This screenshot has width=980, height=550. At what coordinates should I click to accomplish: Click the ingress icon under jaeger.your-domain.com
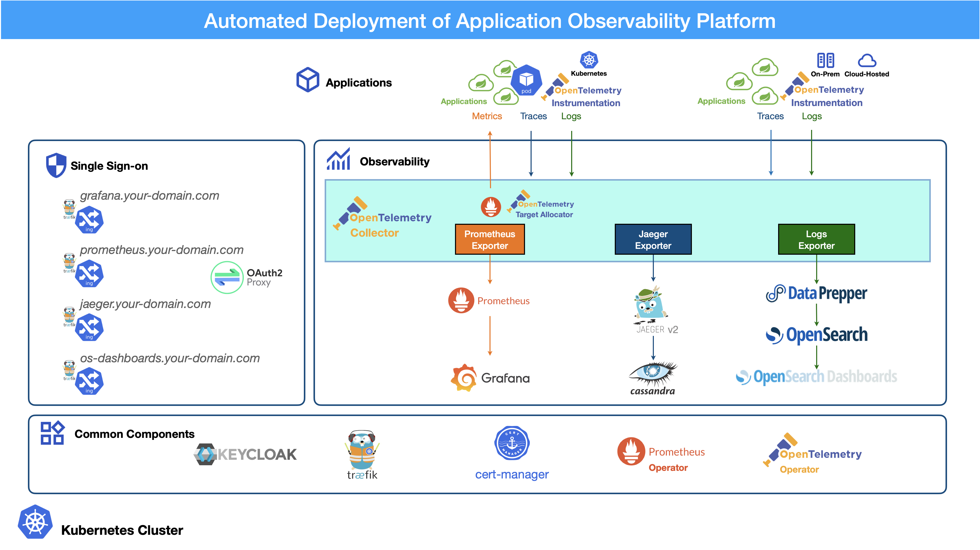pyautogui.click(x=89, y=327)
